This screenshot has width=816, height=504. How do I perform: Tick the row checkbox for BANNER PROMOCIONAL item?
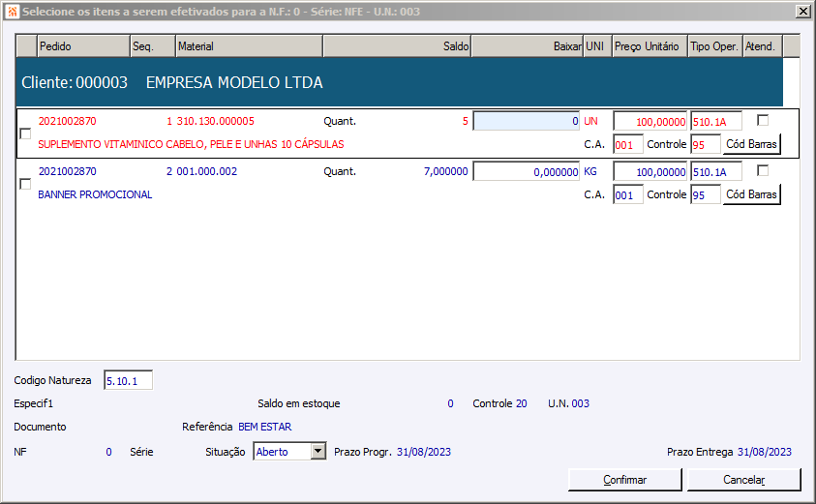click(25, 184)
